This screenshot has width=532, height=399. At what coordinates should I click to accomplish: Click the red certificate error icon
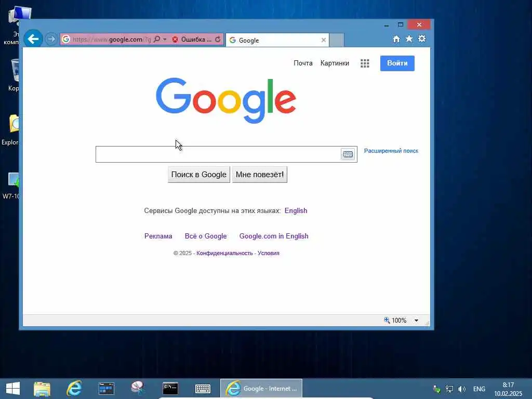tap(175, 39)
